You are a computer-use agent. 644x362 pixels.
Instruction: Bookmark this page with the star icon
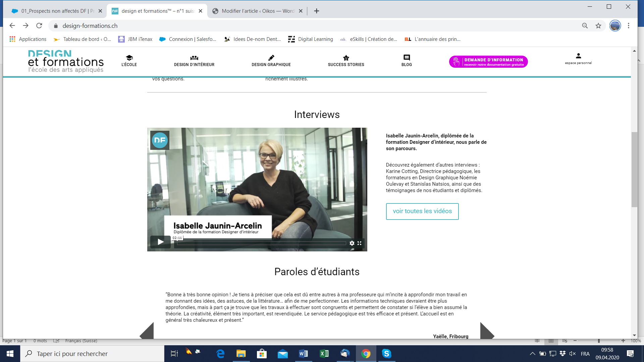(598, 26)
